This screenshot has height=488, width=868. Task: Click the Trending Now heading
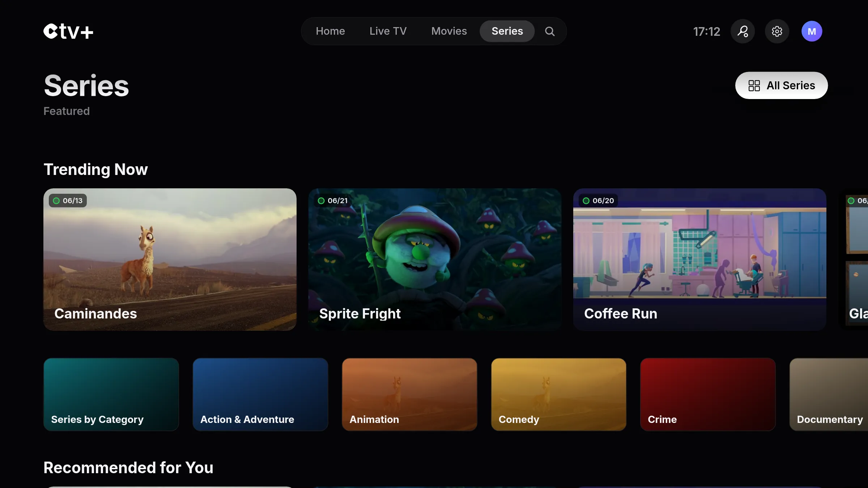point(95,169)
